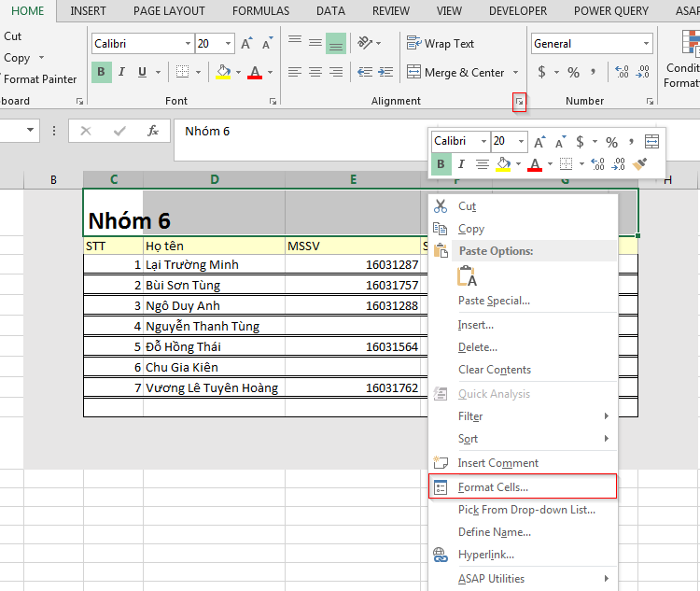Image resolution: width=700 pixels, height=591 pixels.
Task: Confirm formula bar entry with checkmark
Action: coord(119,131)
